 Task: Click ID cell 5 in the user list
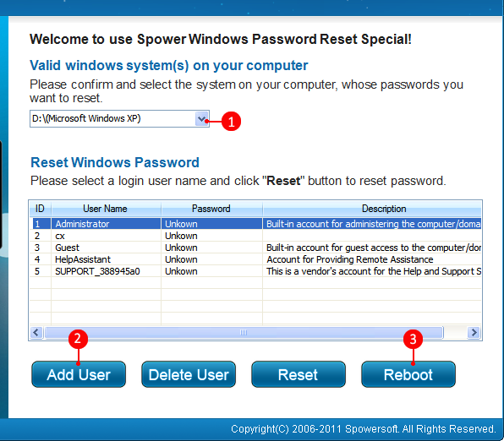(41, 271)
